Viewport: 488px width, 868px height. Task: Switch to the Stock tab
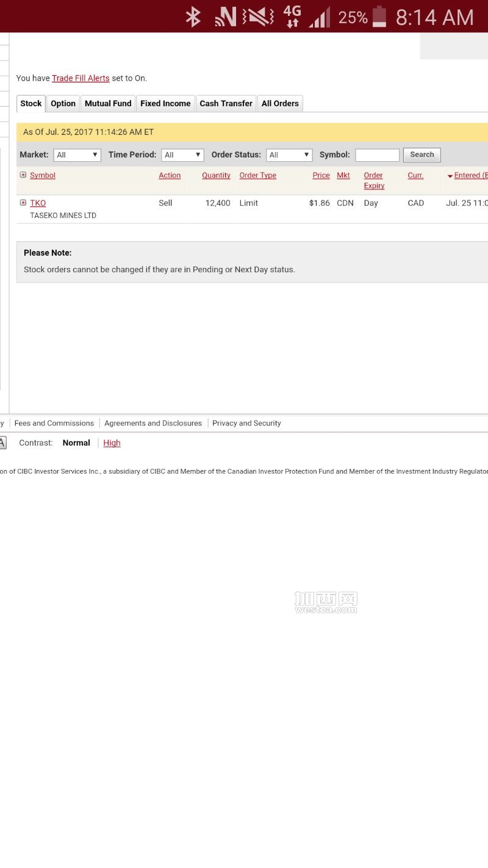(31, 103)
